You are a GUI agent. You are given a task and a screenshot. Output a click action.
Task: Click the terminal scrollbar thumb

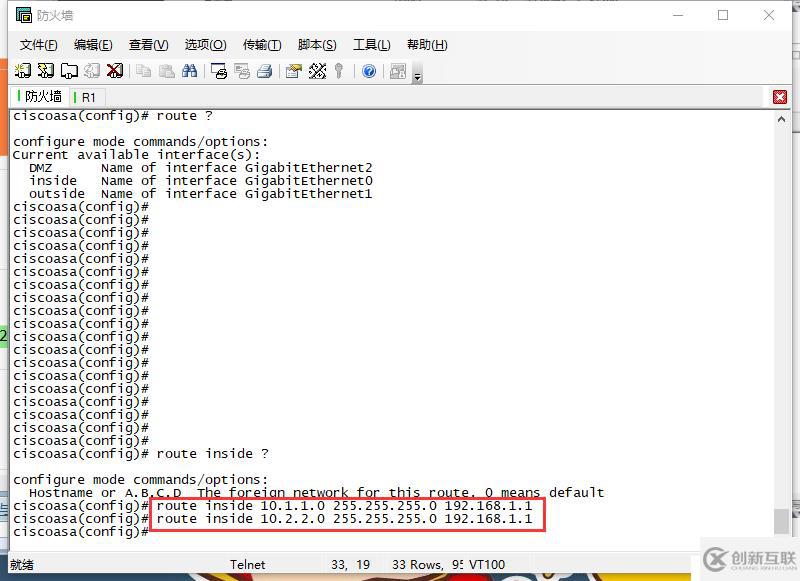(781, 521)
